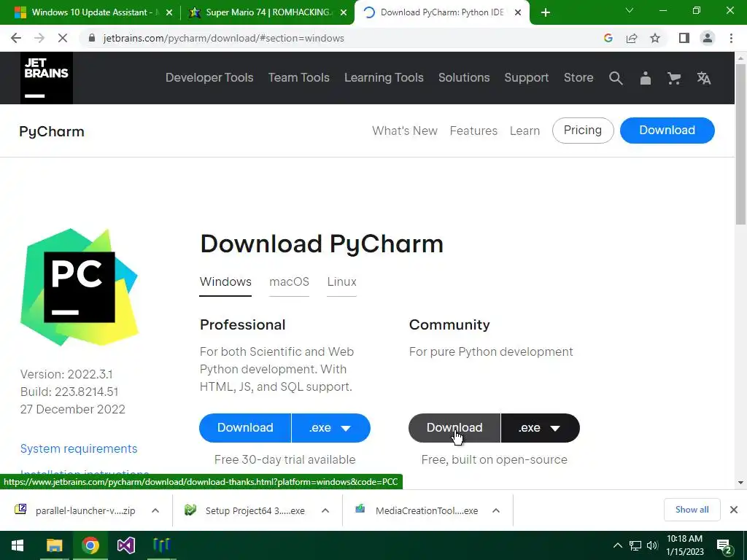Download PyCharm Professional

point(245,427)
